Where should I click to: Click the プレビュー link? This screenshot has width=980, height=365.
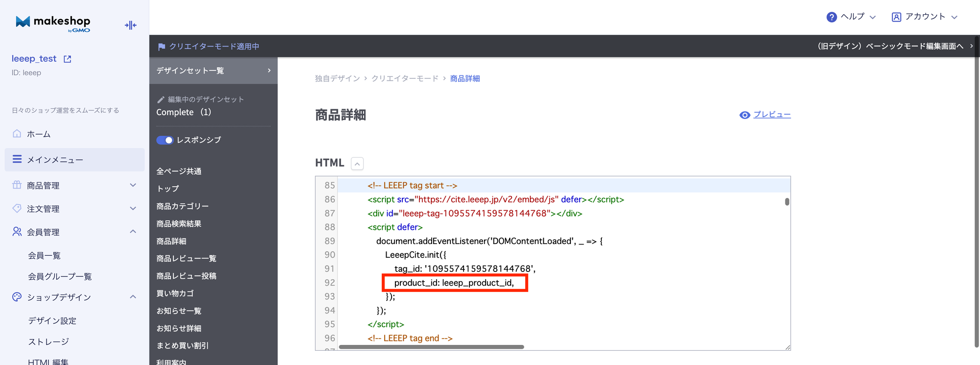pos(772,115)
